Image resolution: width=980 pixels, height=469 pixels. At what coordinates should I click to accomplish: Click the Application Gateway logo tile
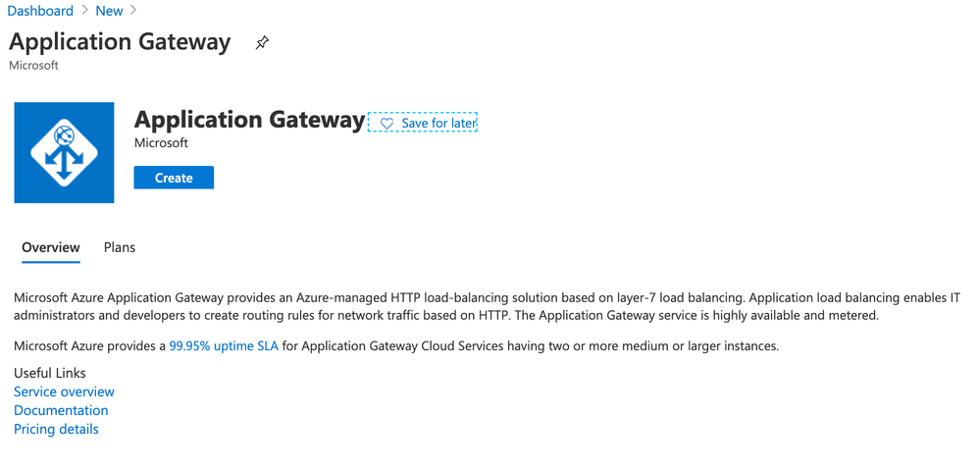pyautogui.click(x=64, y=153)
